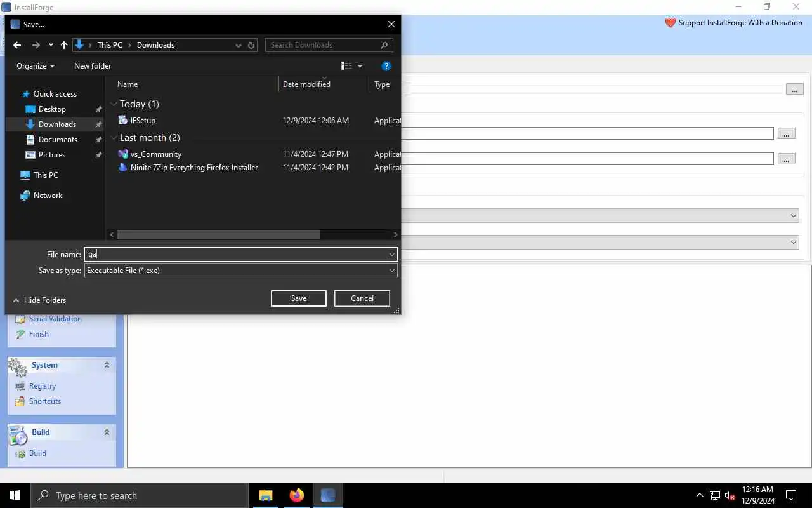Show hidden system tray icons
The height and width of the screenshot is (508, 812).
(700, 495)
